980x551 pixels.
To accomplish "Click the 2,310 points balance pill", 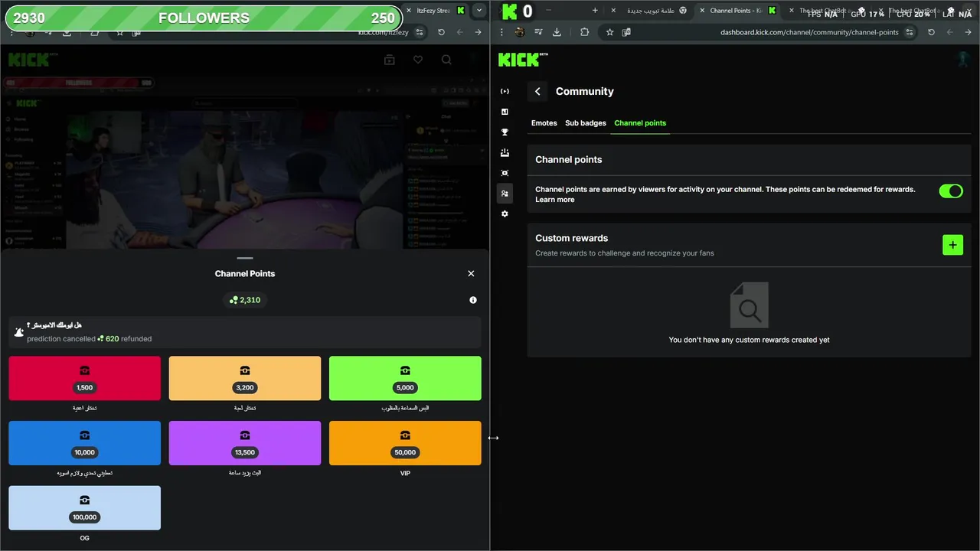I will pyautogui.click(x=245, y=300).
